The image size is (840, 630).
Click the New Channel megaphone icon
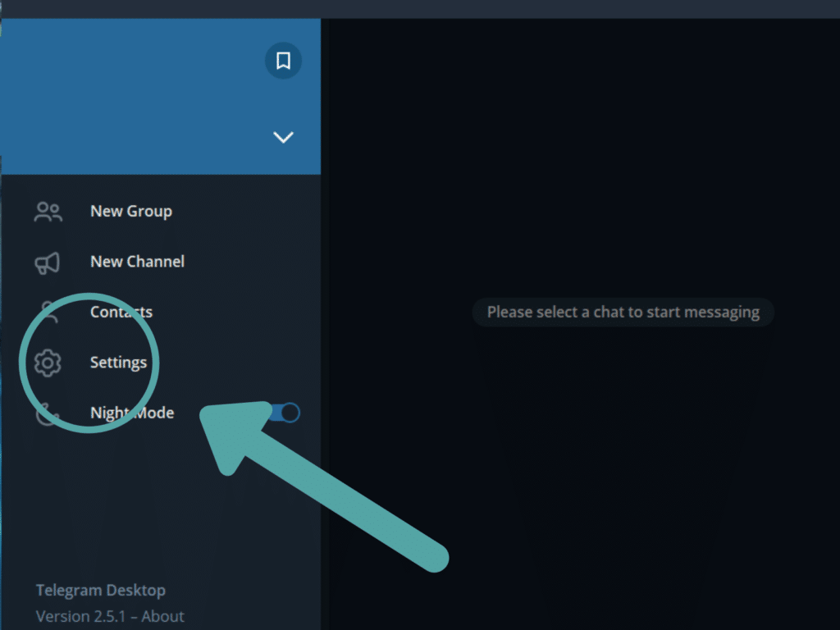(48, 262)
